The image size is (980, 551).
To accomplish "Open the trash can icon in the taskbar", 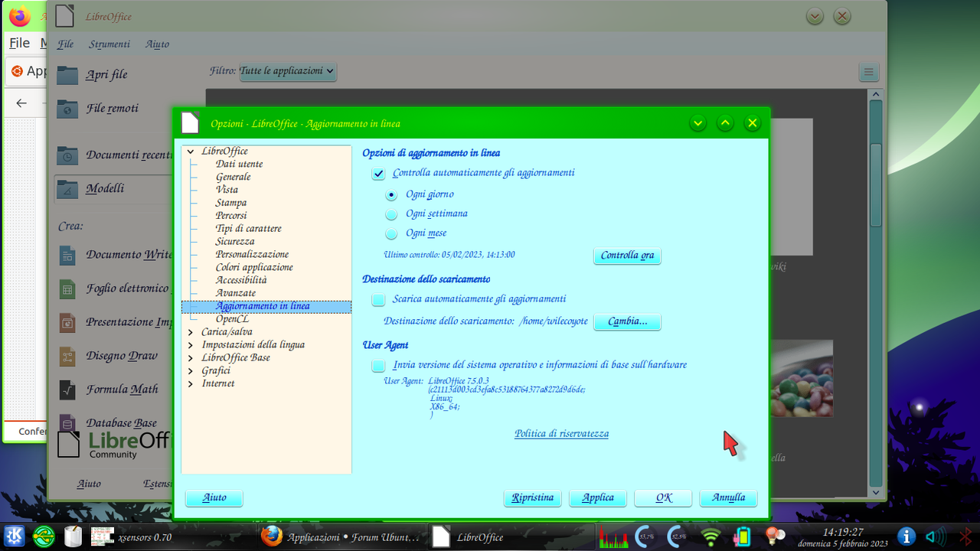I will click(x=73, y=536).
